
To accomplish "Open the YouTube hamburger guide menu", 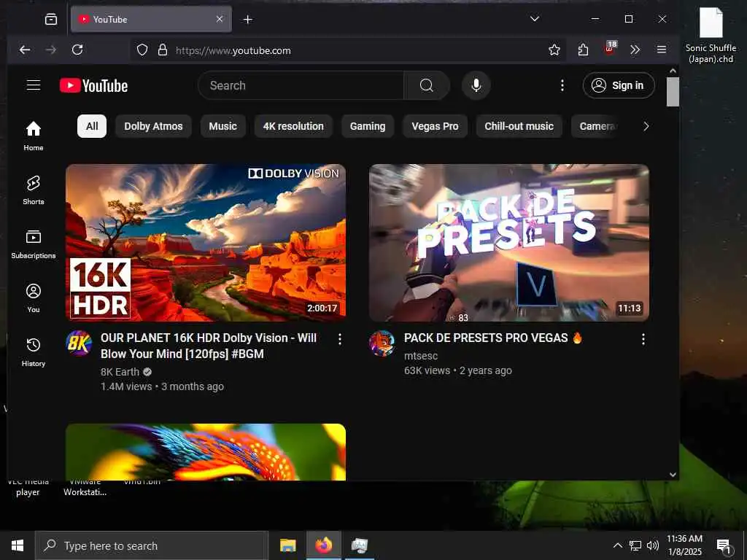I will [x=34, y=85].
